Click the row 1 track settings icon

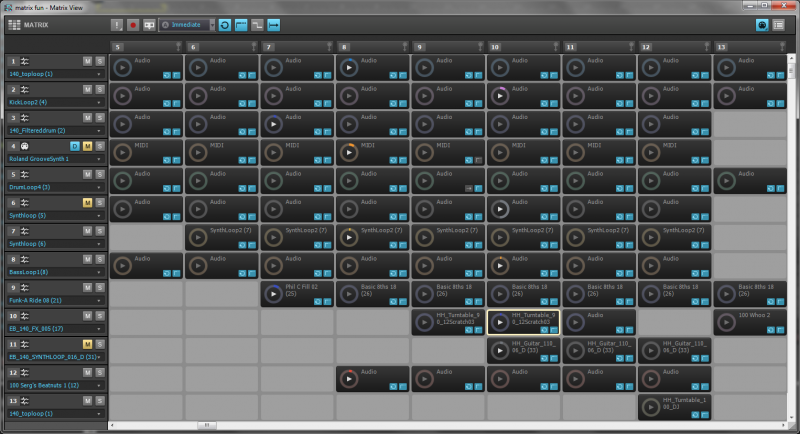24,62
